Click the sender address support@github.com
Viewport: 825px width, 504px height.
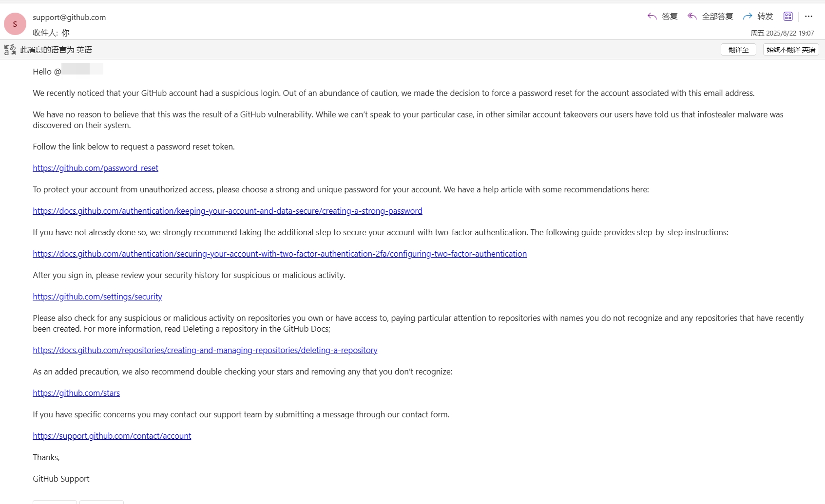point(69,17)
